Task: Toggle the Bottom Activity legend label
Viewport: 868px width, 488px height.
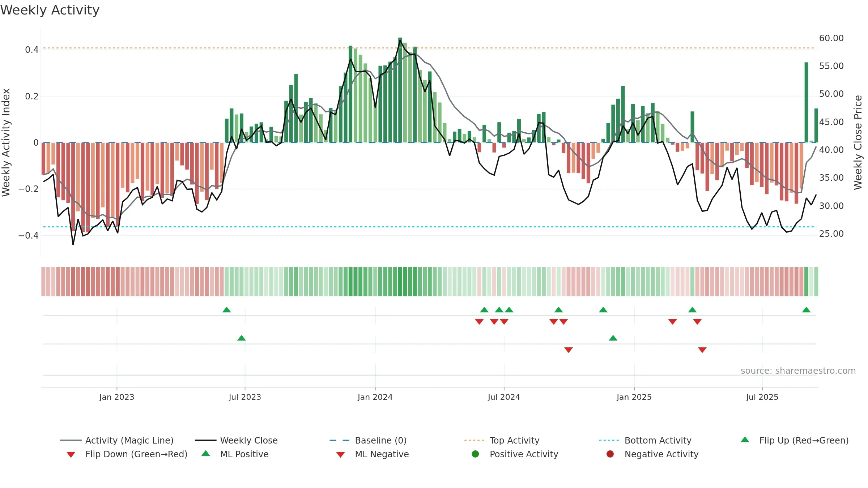Action: coord(658,440)
